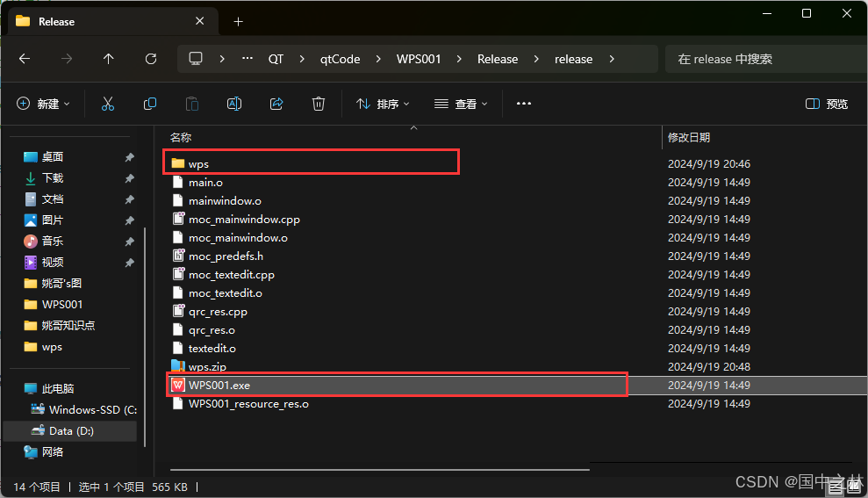Open 姚哥知识点 folder in sidebar
This screenshot has height=498, width=868.
[69, 325]
